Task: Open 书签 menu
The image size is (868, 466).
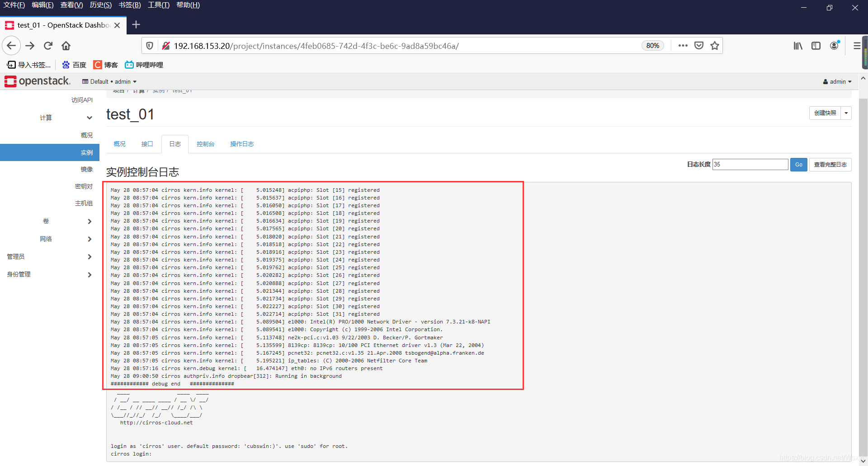Action: tap(130, 5)
